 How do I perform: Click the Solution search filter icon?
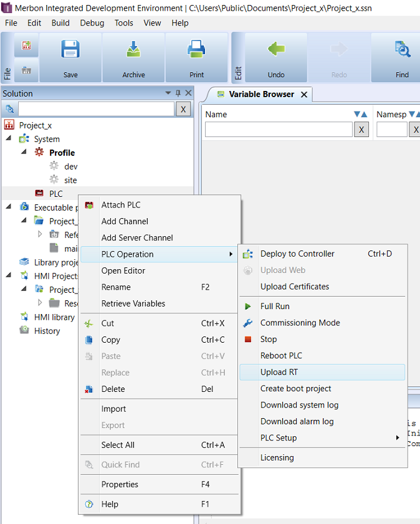[x=10, y=109]
